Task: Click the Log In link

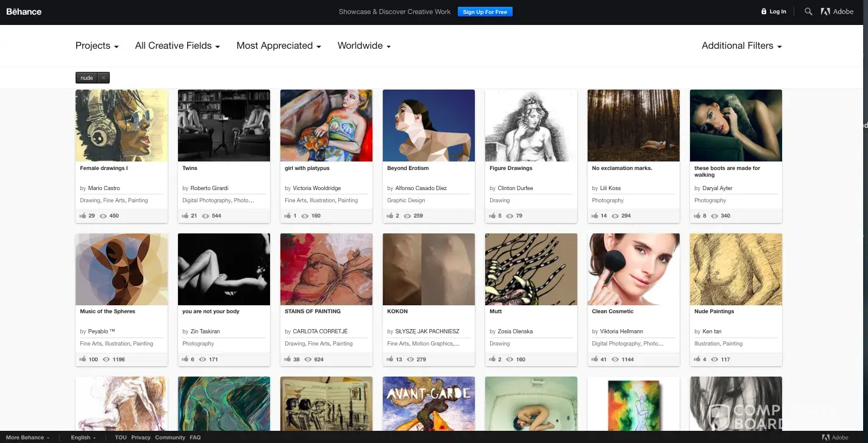Action: (x=778, y=12)
